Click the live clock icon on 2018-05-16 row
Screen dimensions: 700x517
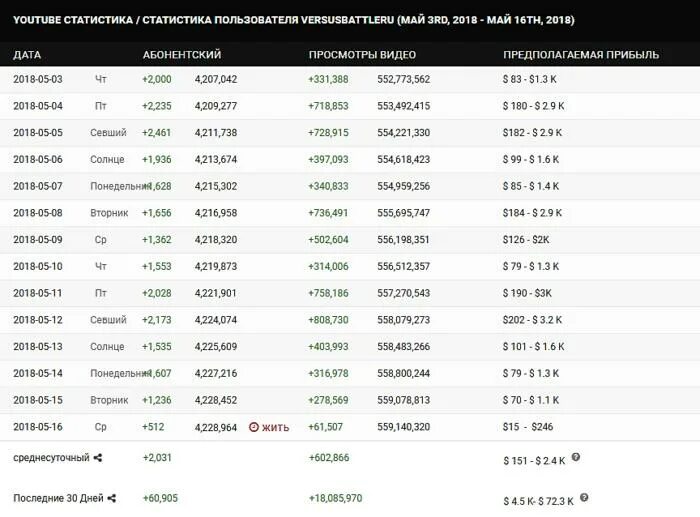[x=254, y=427]
